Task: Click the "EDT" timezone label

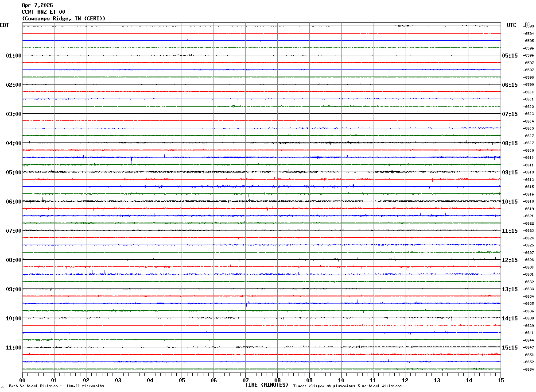Action: (4, 25)
